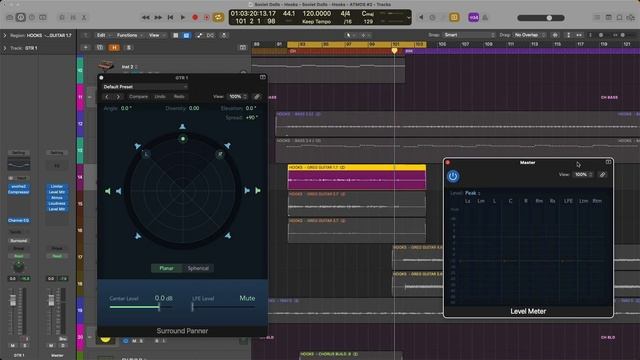The image size is (640, 360).
Task: Click the horizontal auto zoom icon
Action: [579, 36]
